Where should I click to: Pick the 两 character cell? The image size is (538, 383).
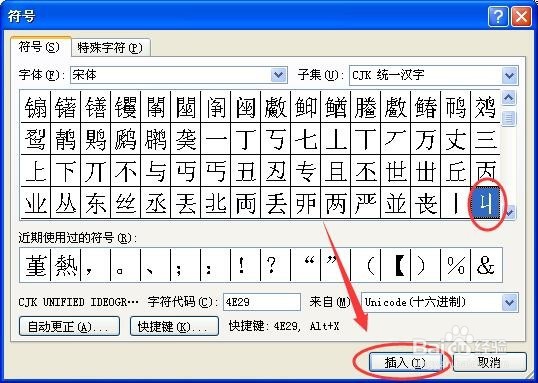pos(336,203)
